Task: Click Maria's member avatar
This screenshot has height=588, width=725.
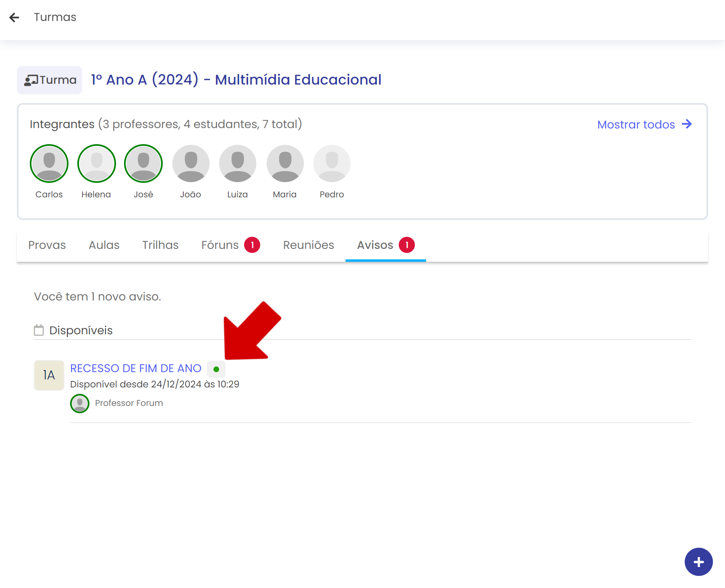Action: pos(285,164)
